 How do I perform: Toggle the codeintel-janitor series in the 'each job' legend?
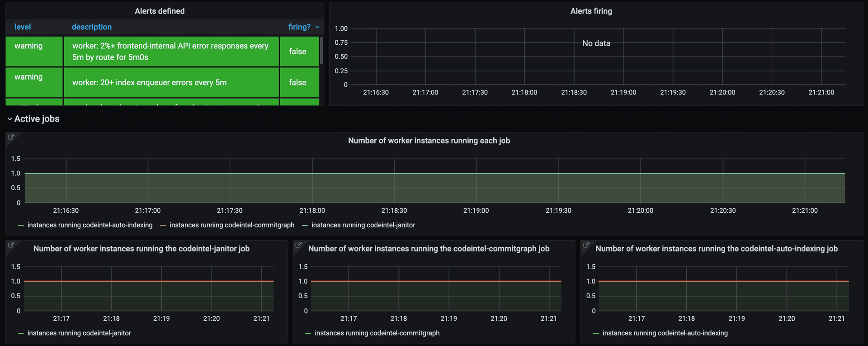pyautogui.click(x=363, y=225)
